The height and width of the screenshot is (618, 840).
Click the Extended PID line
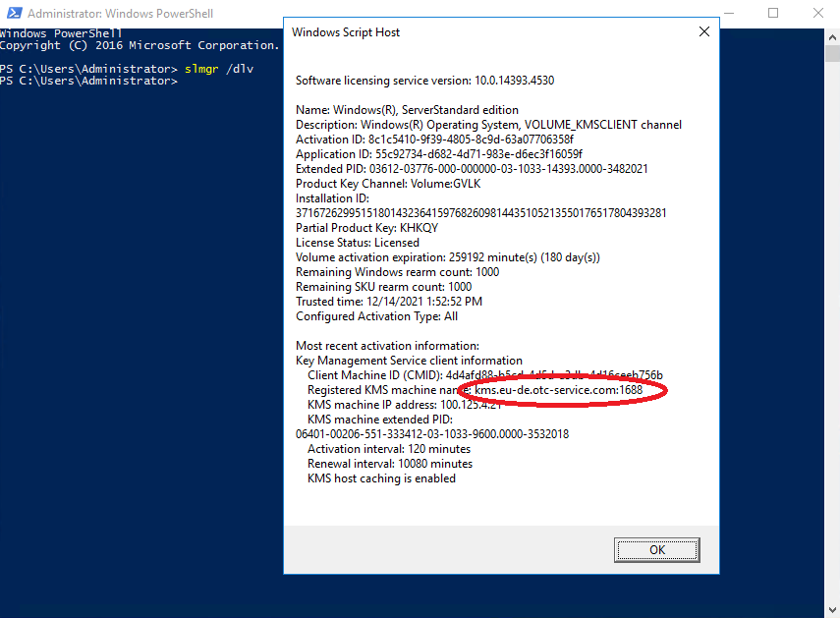pyautogui.click(x=472, y=169)
